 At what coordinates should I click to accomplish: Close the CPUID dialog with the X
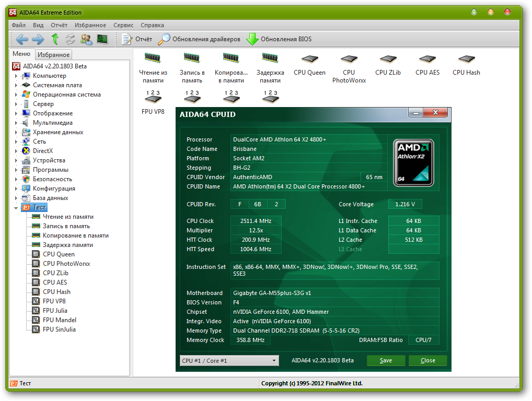(436, 113)
